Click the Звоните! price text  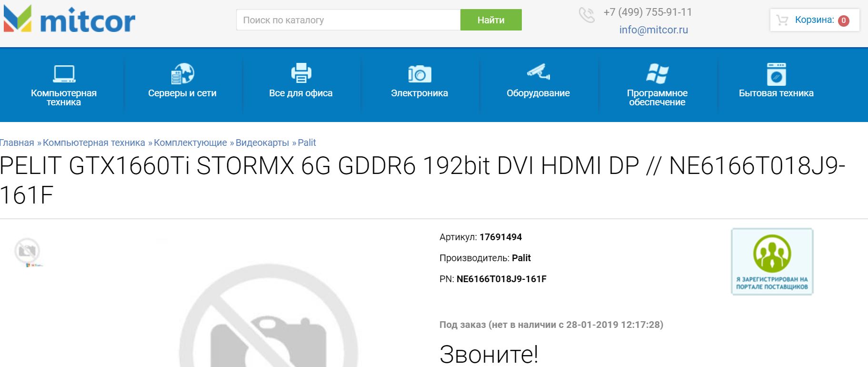pyautogui.click(x=489, y=354)
